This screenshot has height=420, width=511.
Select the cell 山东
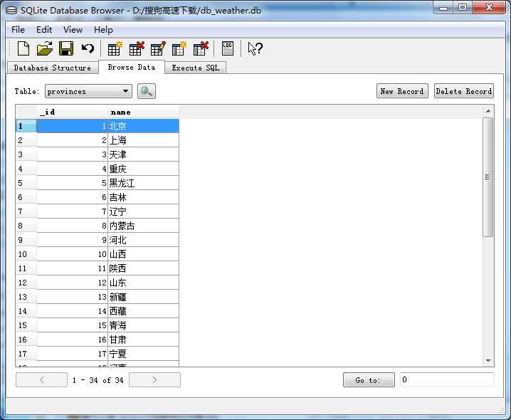pos(143,283)
